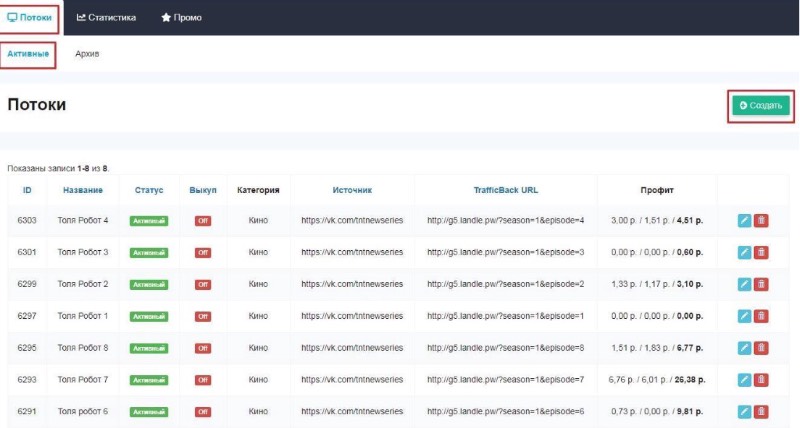Open editor for Толя Робот 1 stream
The height and width of the screenshot is (428, 800).
(743, 316)
